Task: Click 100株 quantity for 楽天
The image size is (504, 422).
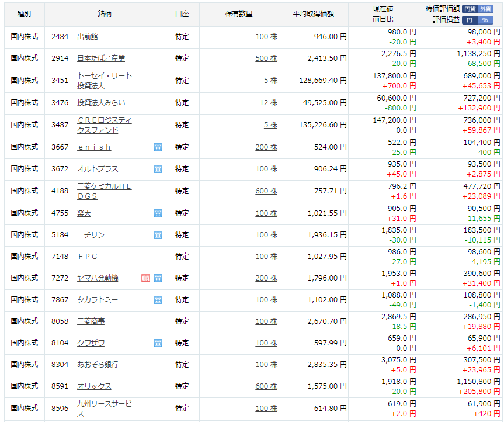Action: (x=266, y=213)
